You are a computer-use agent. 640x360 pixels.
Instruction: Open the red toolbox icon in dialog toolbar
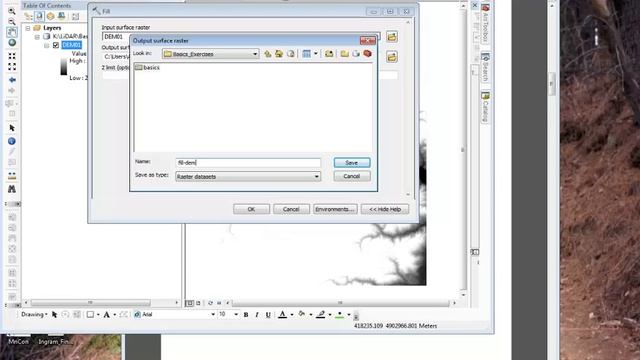tap(367, 53)
